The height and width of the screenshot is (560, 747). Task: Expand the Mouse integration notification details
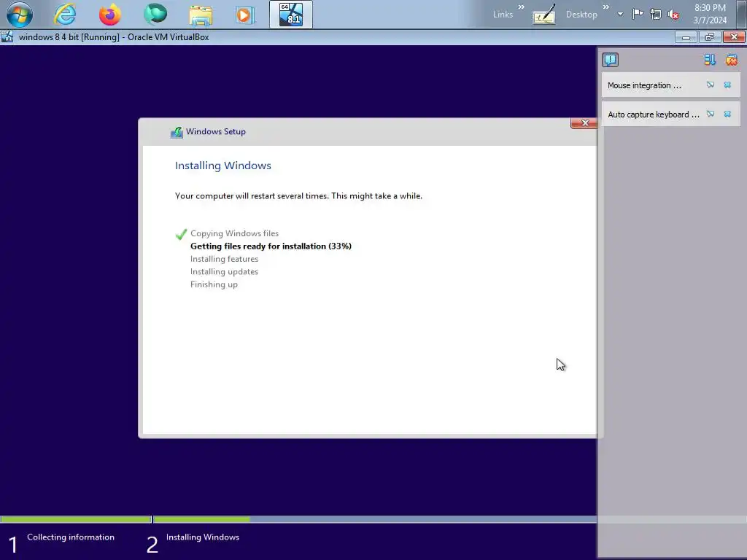coord(711,85)
